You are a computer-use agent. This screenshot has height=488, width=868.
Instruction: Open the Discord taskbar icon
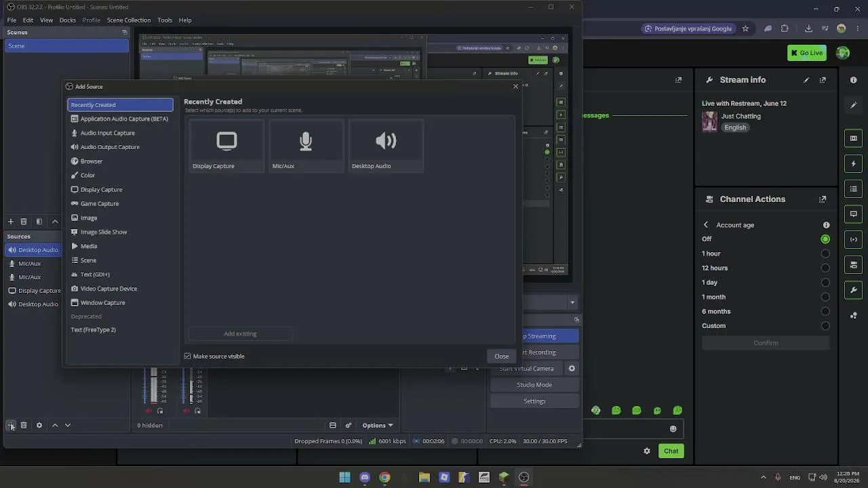coord(365,477)
